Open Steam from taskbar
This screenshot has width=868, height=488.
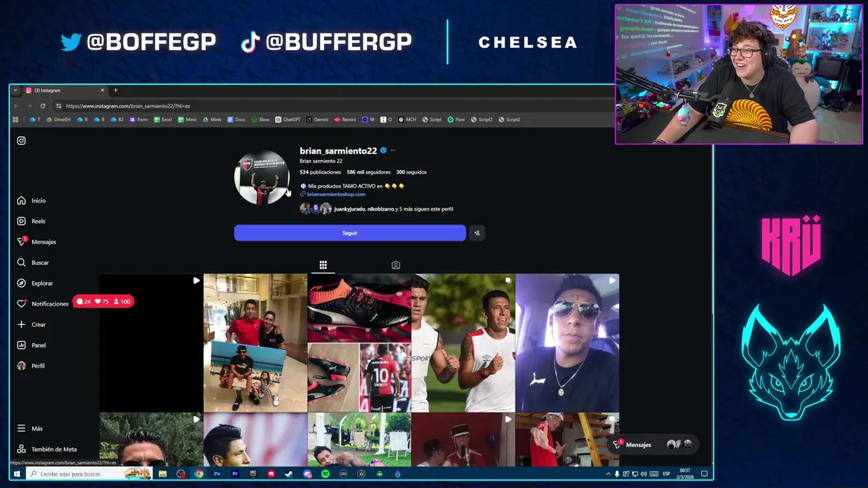(x=289, y=474)
